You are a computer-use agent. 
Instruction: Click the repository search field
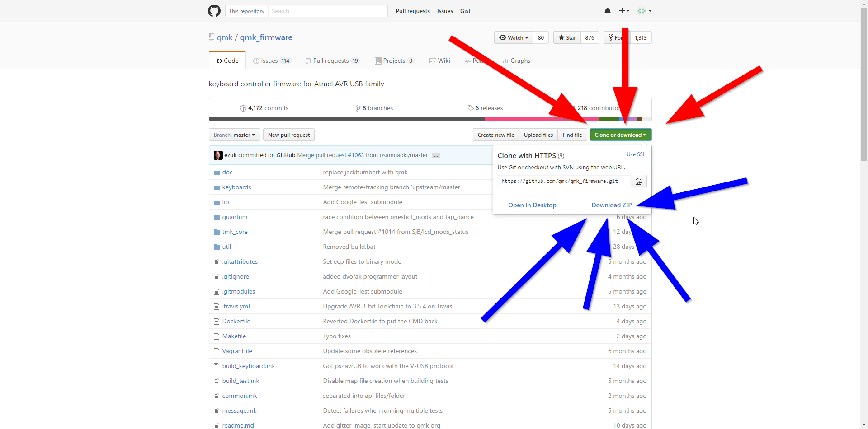(328, 11)
